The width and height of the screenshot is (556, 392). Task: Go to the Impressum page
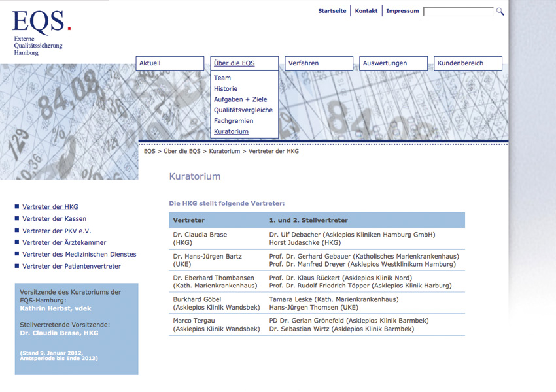point(402,11)
